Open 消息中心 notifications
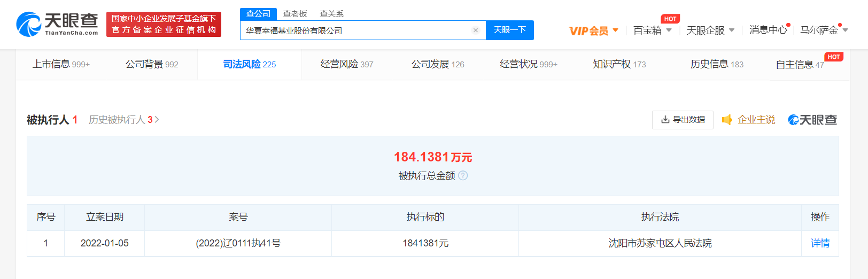This screenshot has width=868, height=279. (768, 30)
